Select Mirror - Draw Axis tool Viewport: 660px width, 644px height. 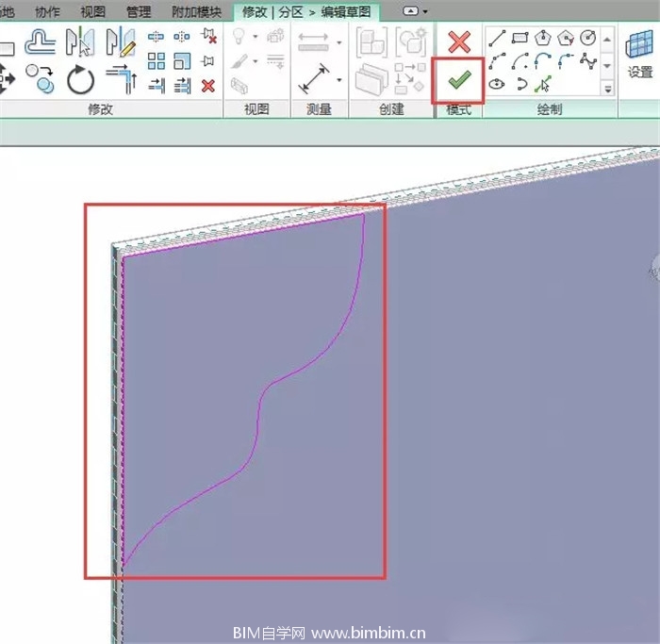pyautogui.click(x=121, y=41)
